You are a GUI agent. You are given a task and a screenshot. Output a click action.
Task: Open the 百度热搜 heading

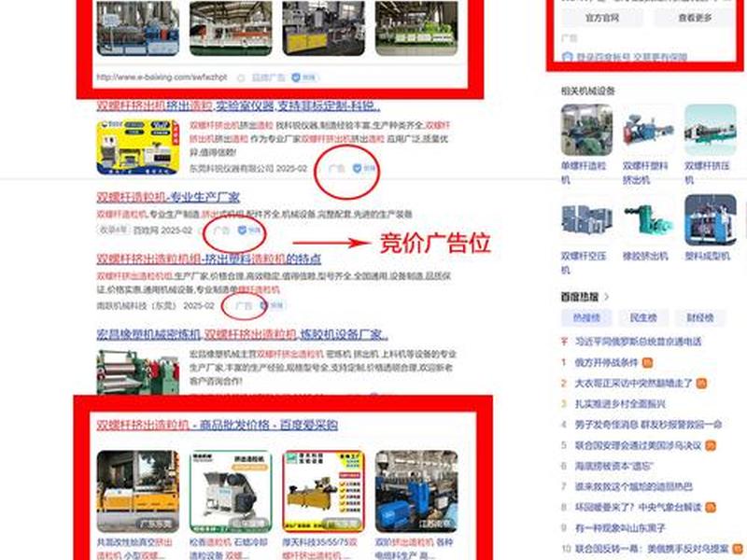(579, 297)
